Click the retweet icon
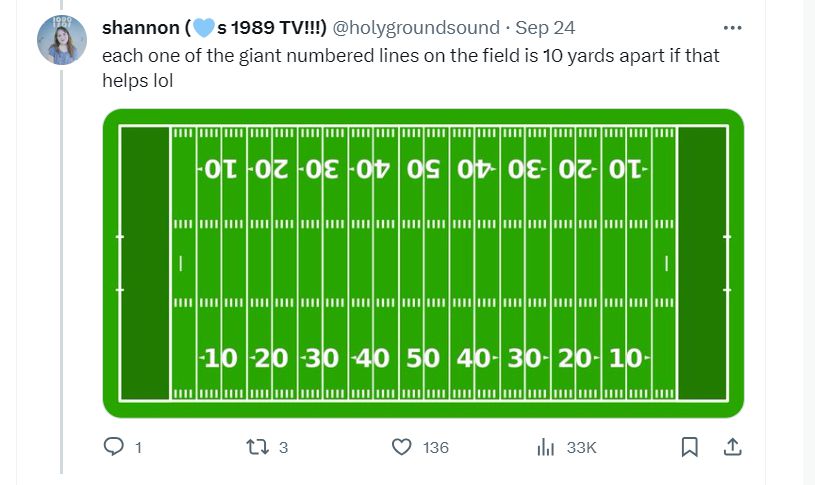Viewport: 815px width, 485px height. click(x=257, y=447)
